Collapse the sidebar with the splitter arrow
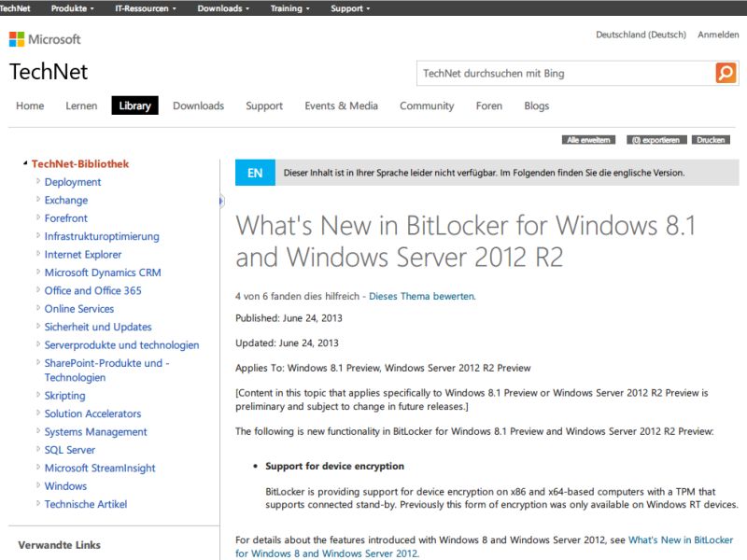This screenshot has width=747, height=560. [221, 201]
